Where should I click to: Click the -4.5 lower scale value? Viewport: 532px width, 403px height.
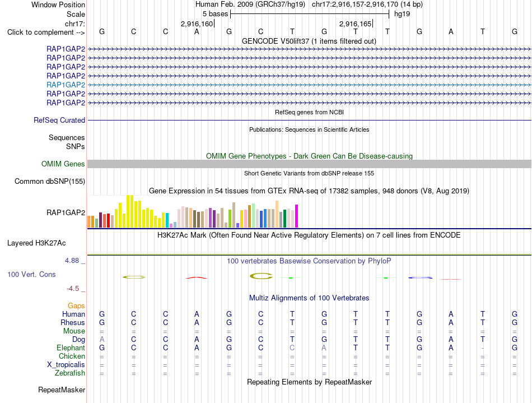tap(73, 289)
